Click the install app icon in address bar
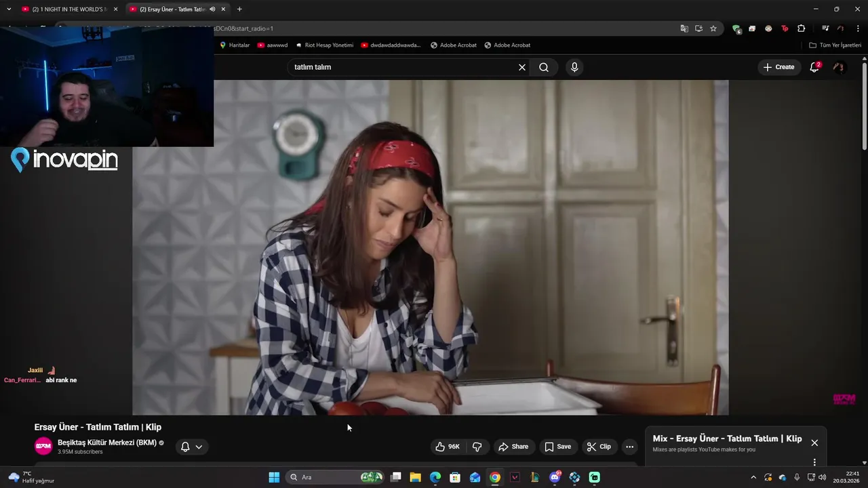The width and height of the screenshot is (868, 488). 698,28
